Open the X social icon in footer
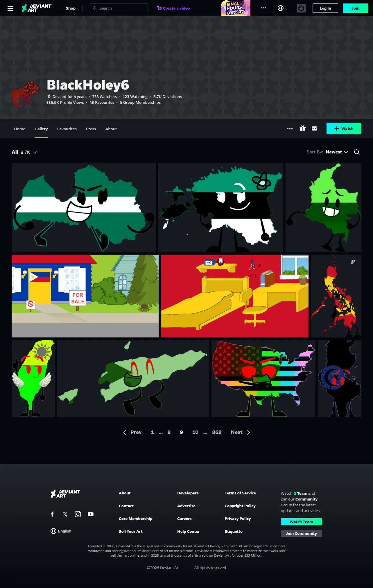The image size is (373, 588). point(65,514)
